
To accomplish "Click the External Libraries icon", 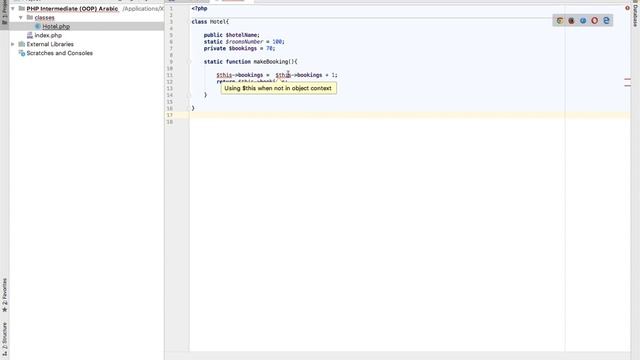I will 22,44.
